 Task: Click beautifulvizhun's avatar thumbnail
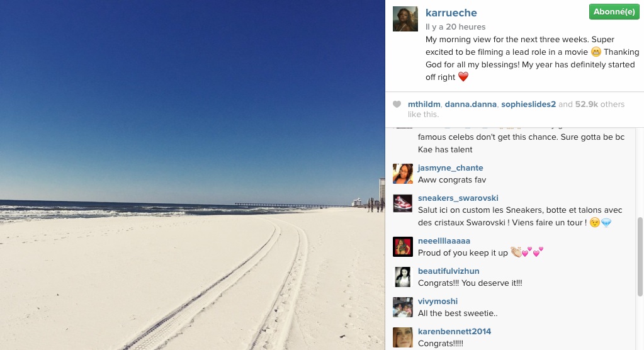[402, 277]
